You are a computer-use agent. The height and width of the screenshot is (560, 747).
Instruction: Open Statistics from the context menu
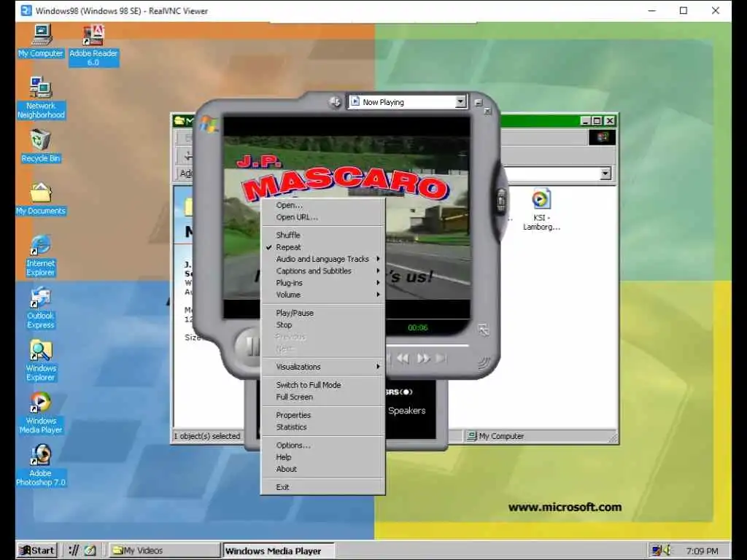[323, 427]
